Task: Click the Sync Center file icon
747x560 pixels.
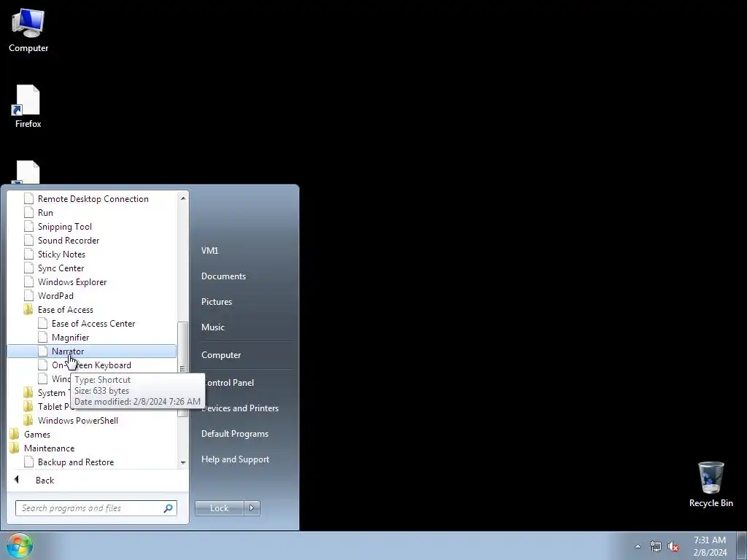Action: coord(28,268)
